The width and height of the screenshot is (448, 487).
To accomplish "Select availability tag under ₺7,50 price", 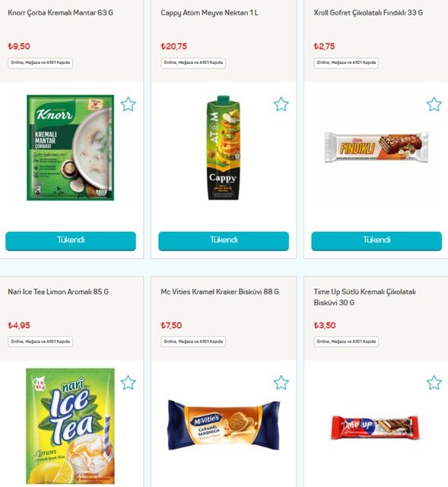I will tap(193, 342).
